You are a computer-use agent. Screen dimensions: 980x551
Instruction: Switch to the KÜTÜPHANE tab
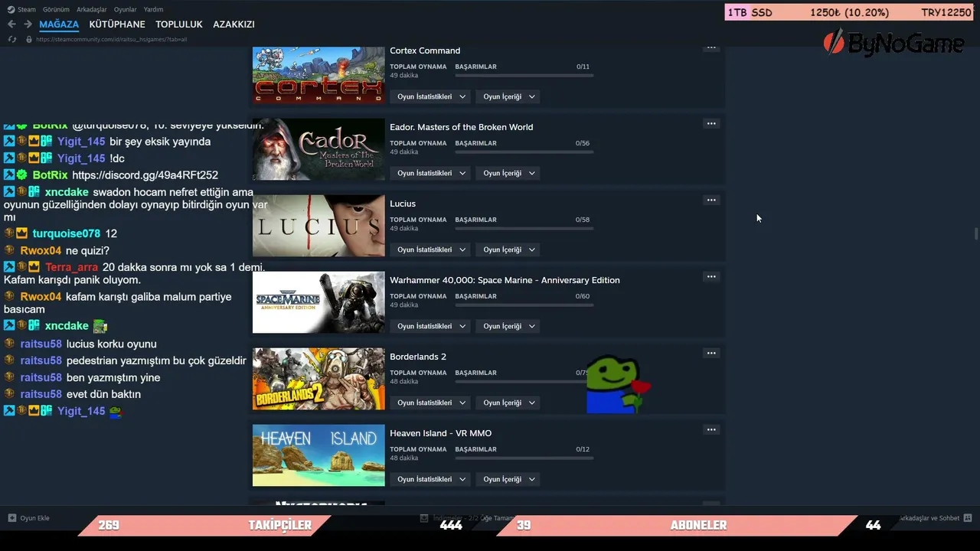[117, 24]
